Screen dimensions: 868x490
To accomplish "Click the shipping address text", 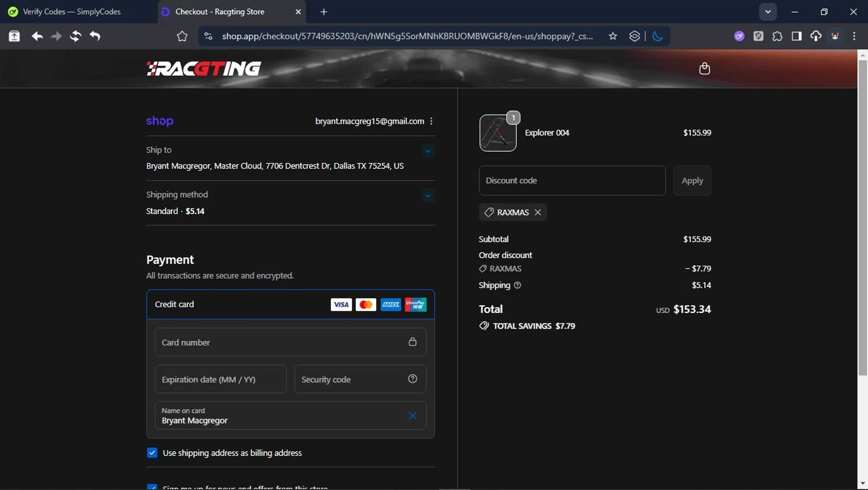I will (275, 166).
